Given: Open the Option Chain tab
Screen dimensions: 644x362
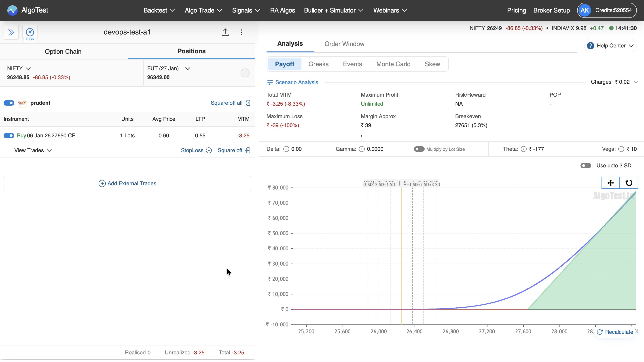Looking at the screenshot, I should 63,51.
